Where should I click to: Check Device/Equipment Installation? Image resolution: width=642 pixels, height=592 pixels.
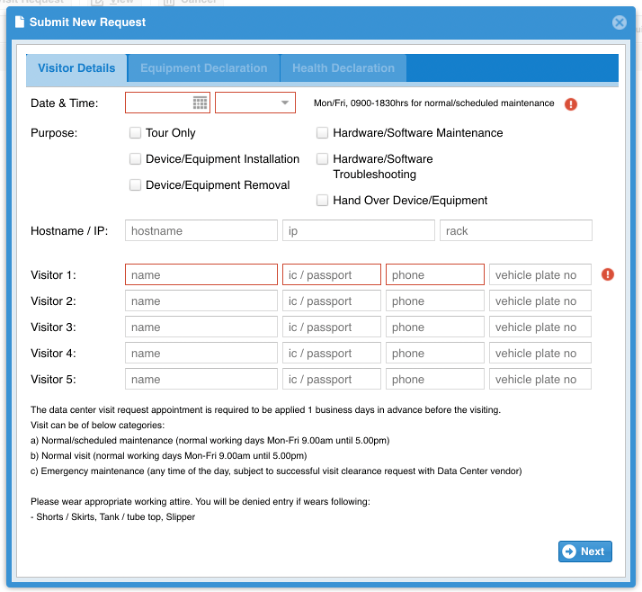135,159
